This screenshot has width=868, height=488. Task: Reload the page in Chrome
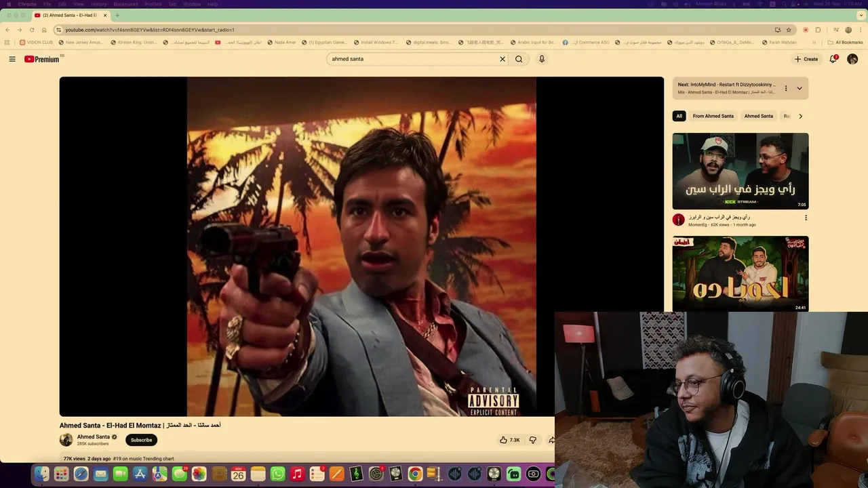pyautogui.click(x=32, y=30)
